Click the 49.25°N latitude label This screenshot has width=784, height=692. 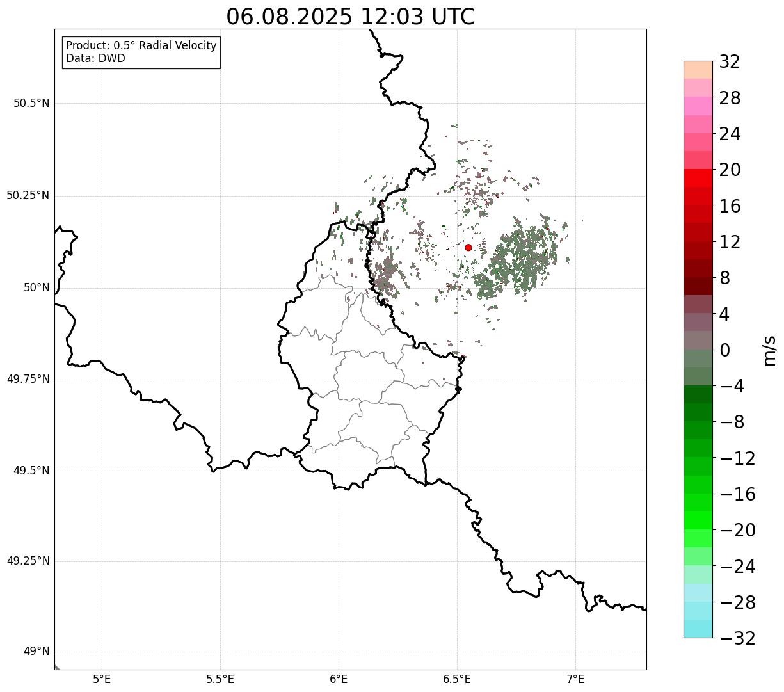[28, 561]
